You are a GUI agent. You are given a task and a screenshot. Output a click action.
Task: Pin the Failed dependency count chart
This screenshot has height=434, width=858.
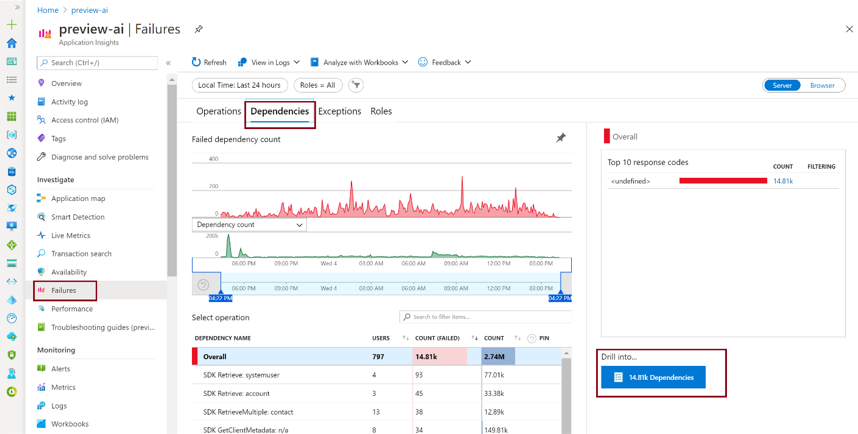(561, 138)
